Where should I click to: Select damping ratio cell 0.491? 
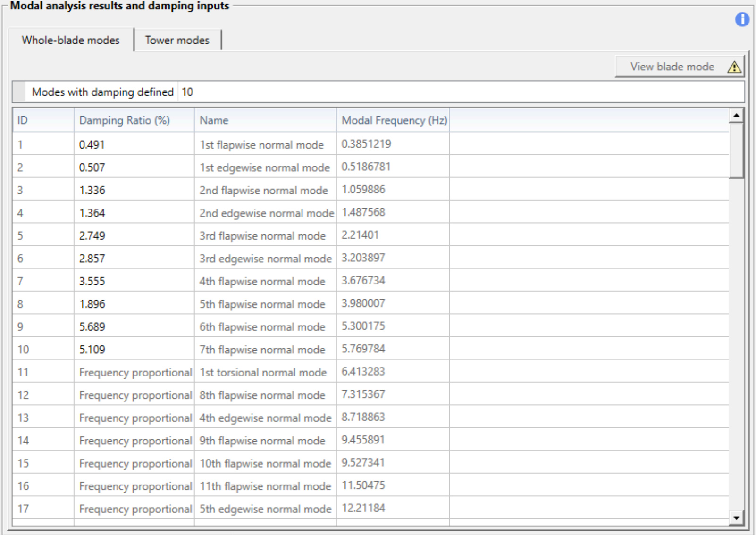pyautogui.click(x=92, y=145)
